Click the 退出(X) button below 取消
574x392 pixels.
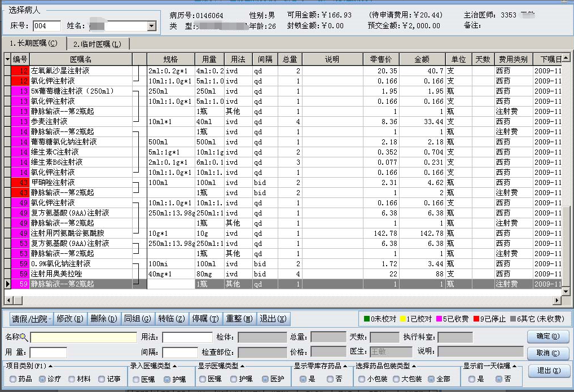pyautogui.click(x=549, y=371)
